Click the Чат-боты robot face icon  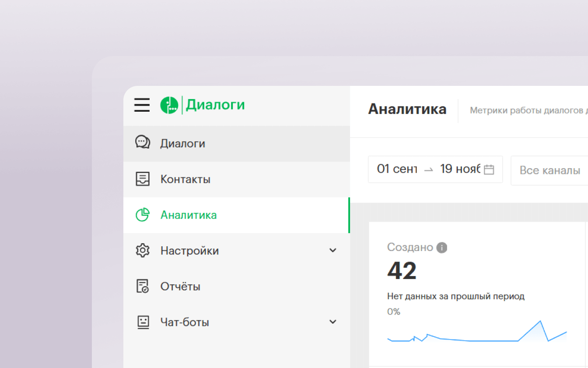143,322
